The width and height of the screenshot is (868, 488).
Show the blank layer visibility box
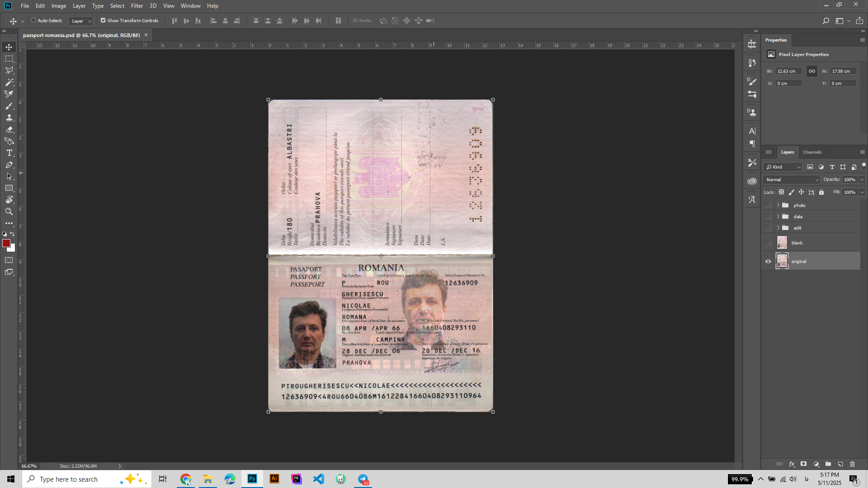tap(768, 243)
